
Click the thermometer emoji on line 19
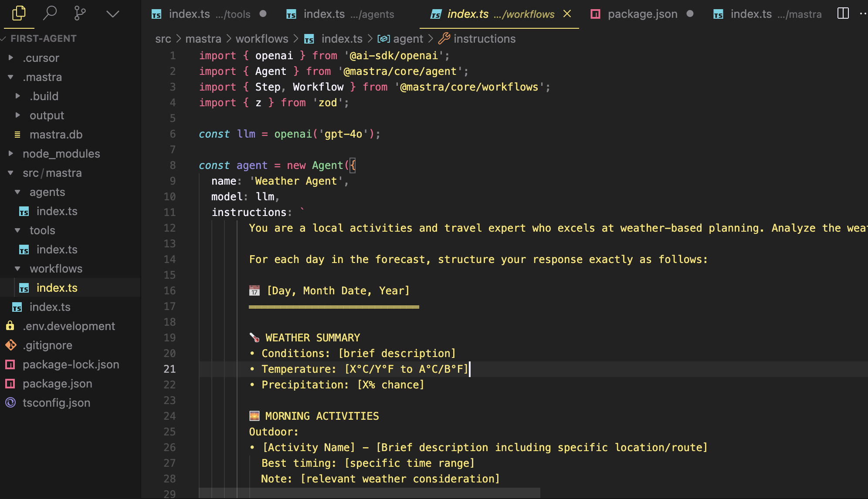tap(254, 337)
